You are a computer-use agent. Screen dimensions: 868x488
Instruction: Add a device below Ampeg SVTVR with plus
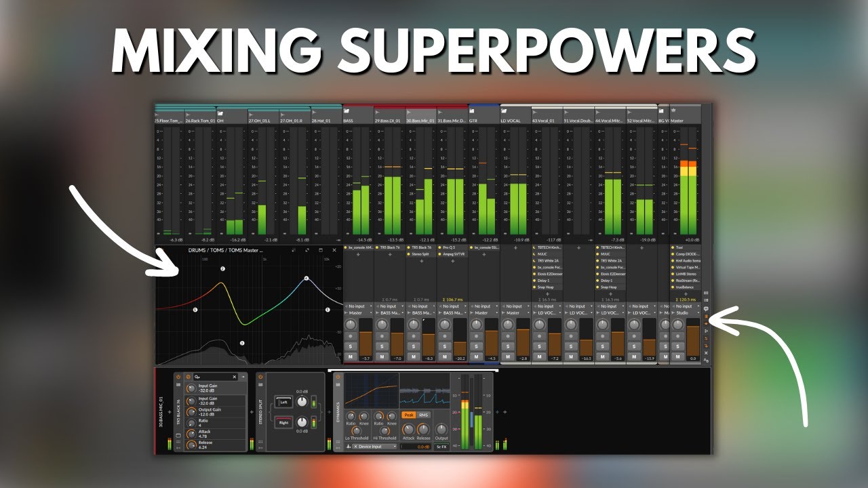[x=453, y=262]
